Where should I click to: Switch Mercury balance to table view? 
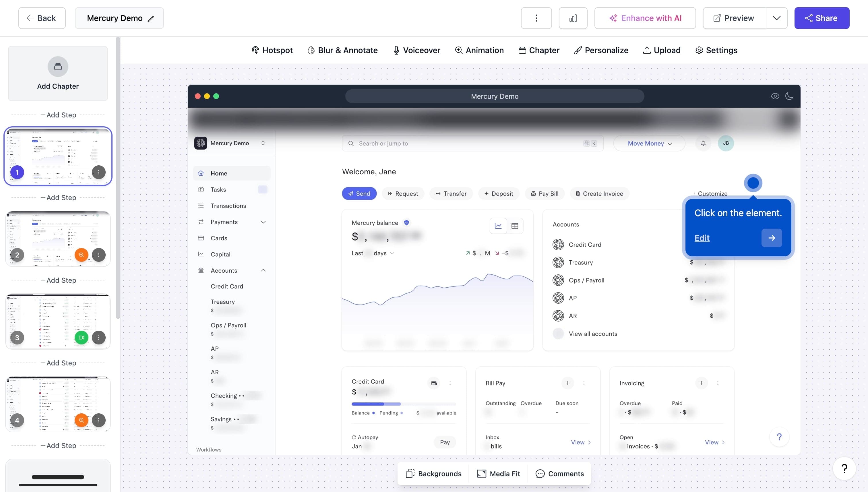click(x=515, y=226)
